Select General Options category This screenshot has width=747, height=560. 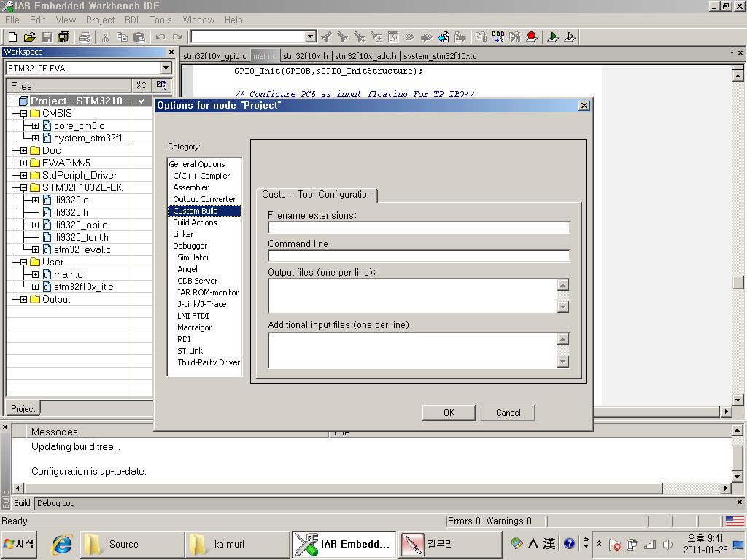tap(197, 164)
